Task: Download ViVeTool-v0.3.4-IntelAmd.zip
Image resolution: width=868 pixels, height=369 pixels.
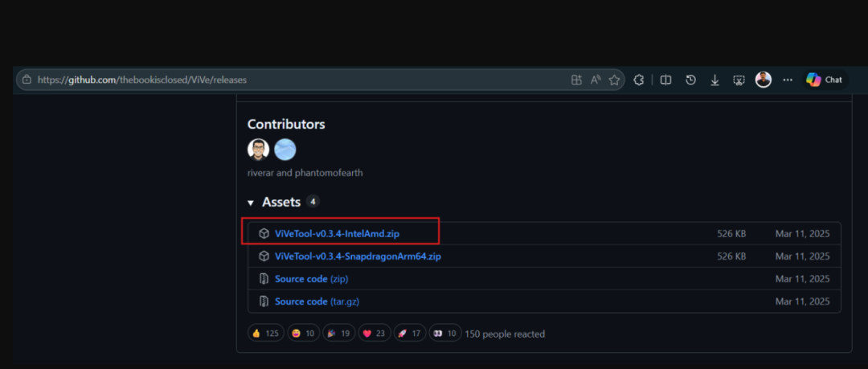Action: (x=337, y=234)
